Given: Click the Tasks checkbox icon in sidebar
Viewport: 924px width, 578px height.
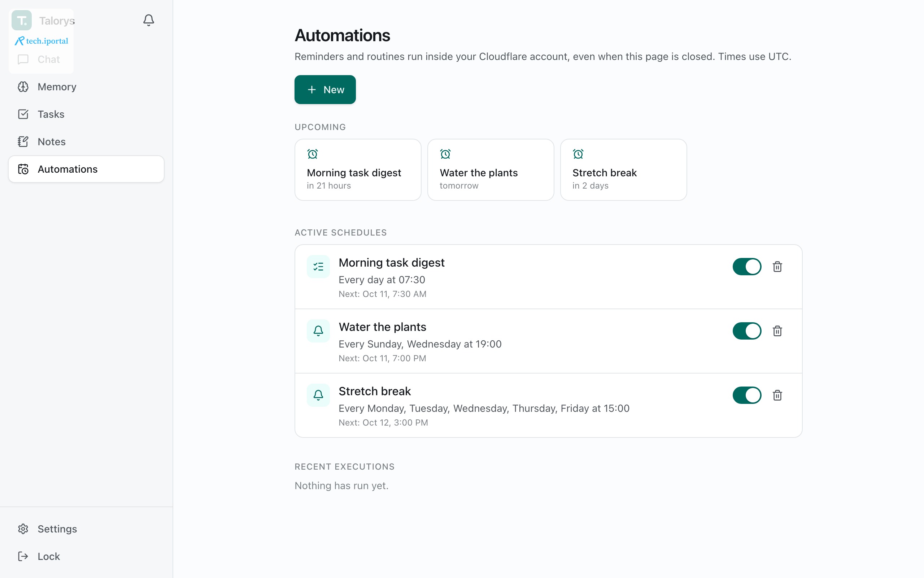Looking at the screenshot, I should [x=23, y=114].
